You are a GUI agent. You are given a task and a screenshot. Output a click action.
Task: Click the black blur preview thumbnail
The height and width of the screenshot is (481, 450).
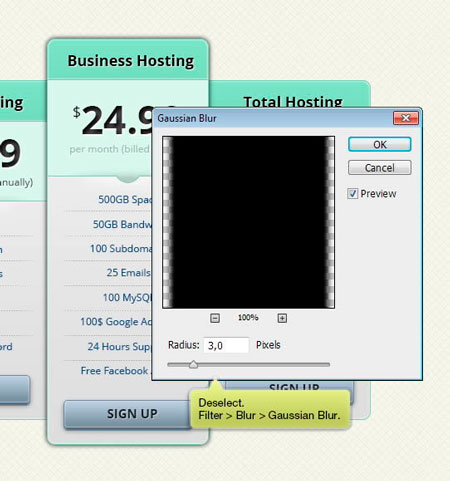coord(248,222)
